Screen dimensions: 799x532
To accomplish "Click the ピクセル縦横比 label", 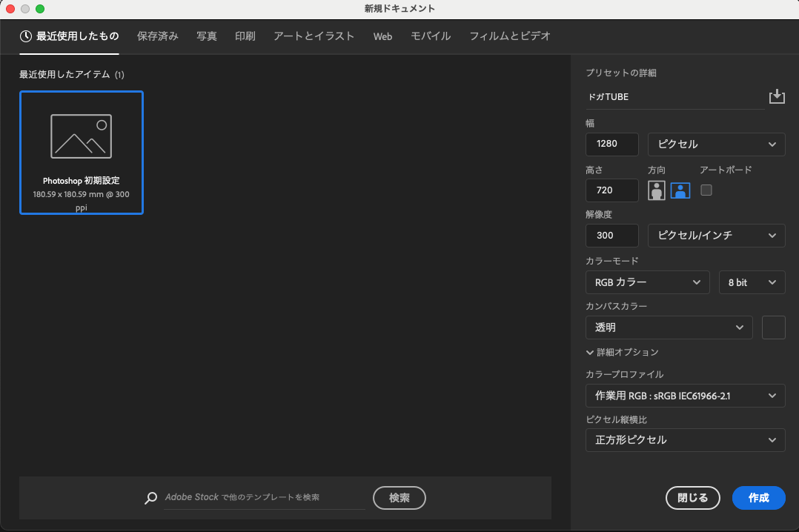I will 616,420.
